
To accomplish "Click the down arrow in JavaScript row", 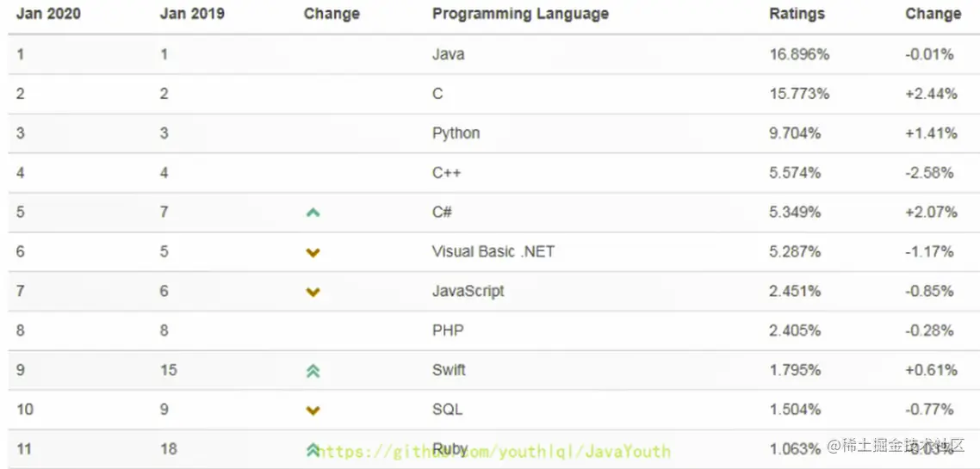I will pyautogui.click(x=313, y=293).
